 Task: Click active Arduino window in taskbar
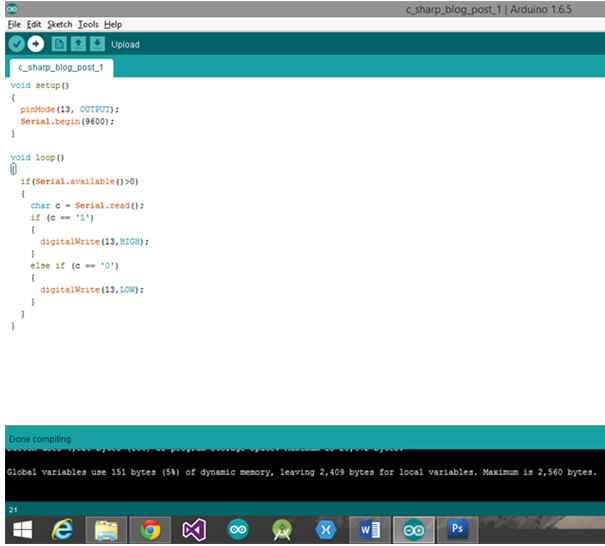pyautogui.click(x=414, y=530)
